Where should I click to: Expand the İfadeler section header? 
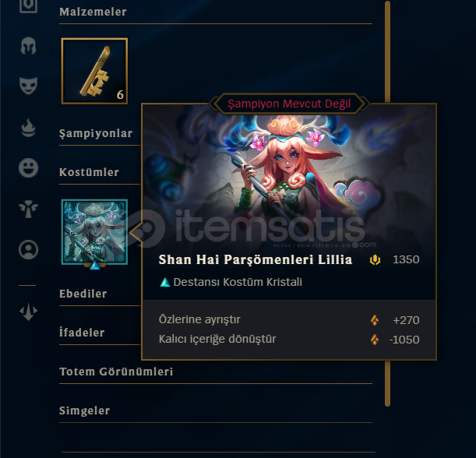pyautogui.click(x=82, y=333)
